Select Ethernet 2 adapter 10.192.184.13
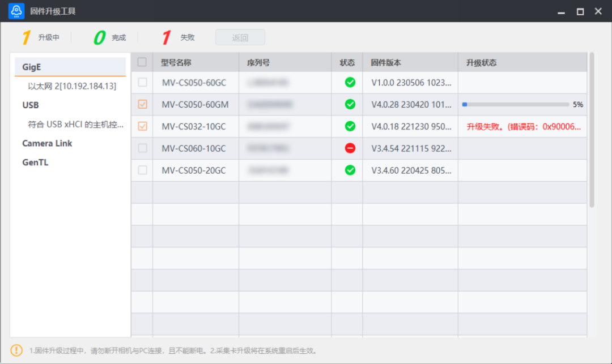This screenshot has width=612, height=364. pos(72,86)
